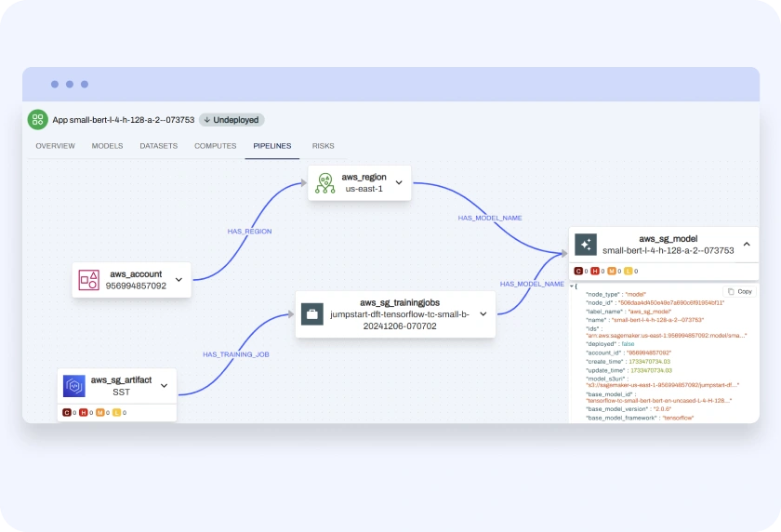Open the MODELS tab
This screenshot has height=532, width=781.
pos(107,146)
